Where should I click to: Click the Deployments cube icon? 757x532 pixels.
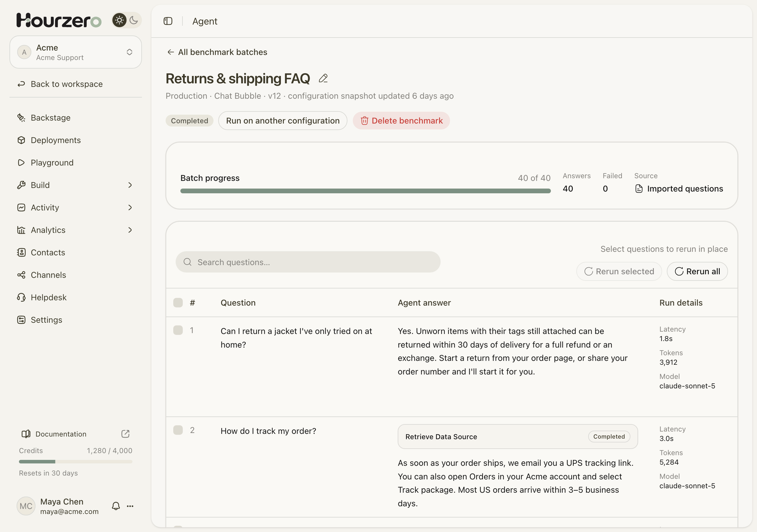point(21,140)
